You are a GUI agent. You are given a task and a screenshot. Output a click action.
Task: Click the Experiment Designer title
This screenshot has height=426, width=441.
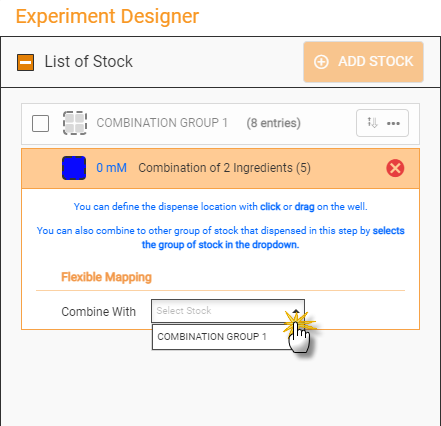pos(107,16)
